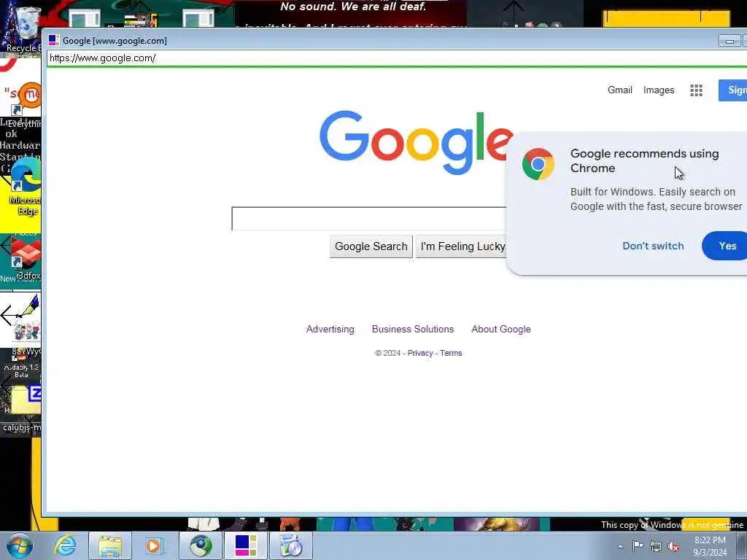Image resolution: width=747 pixels, height=560 pixels.
Task: Click the Google Search button
Action: [x=371, y=246]
